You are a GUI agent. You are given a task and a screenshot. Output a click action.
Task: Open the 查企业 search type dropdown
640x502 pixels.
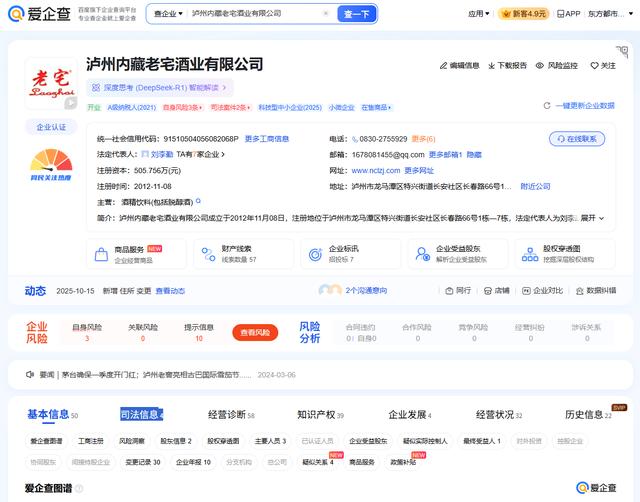click(x=168, y=14)
